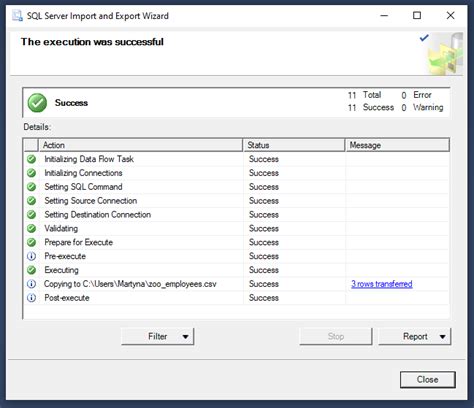Select the Setting SQL Command row text

tap(83, 187)
